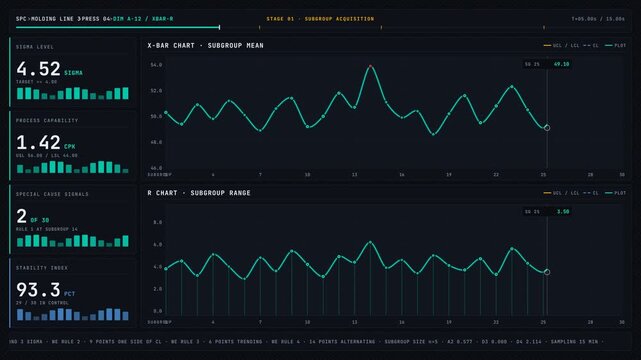Screen dimensions: 641x360
Task: Click WE RULE 3 6 POINTS TRENDING ticker entry
Action: (x=216, y=342)
